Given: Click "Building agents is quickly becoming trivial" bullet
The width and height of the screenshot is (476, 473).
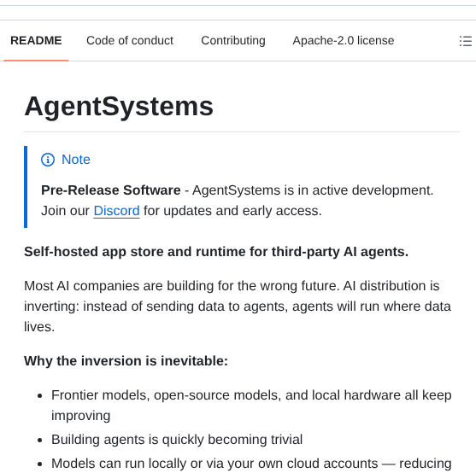Looking at the screenshot, I should (x=177, y=440).
